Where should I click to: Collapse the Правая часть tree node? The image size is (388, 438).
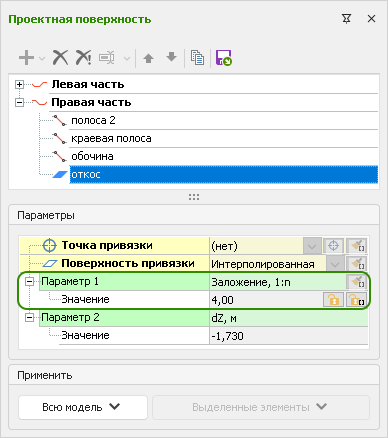[x=19, y=103]
